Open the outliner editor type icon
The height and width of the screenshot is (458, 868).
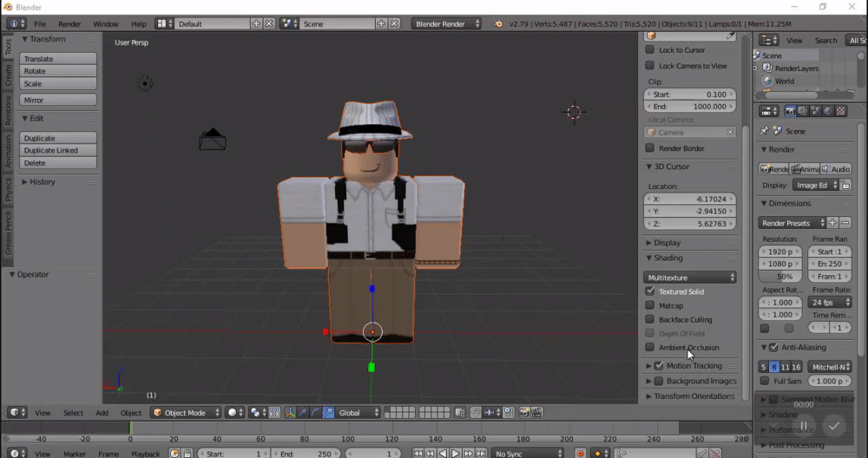pyautogui.click(x=769, y=41)
